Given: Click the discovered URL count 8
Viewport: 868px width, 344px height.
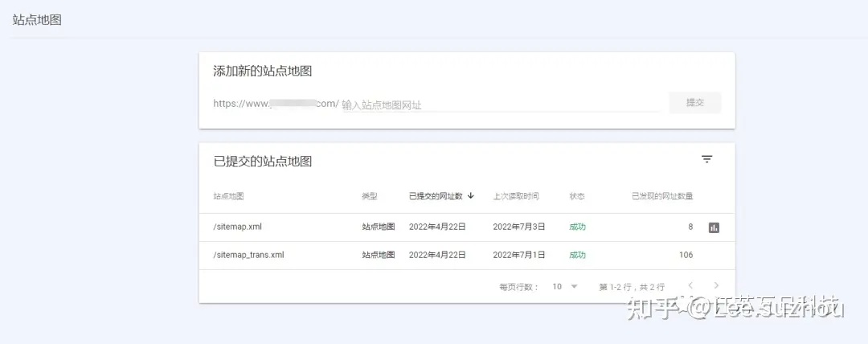Looking at the screenshot, I should [x=690, y=227].
